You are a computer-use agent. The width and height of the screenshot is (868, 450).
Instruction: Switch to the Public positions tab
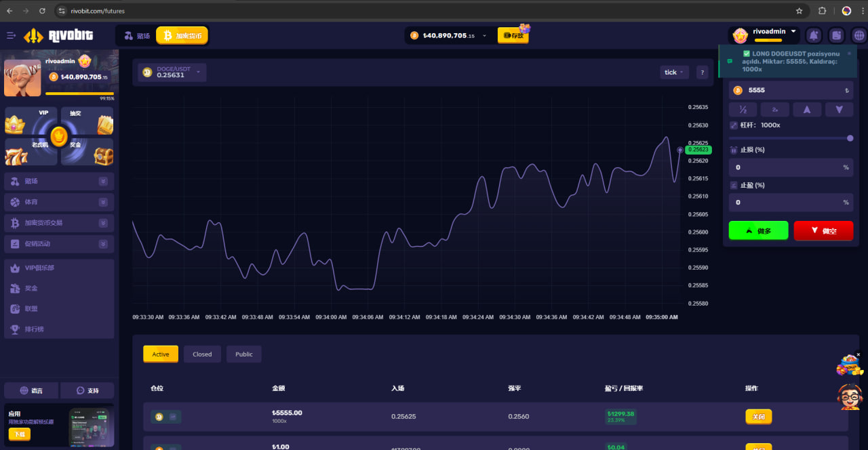tap(244, 354)
